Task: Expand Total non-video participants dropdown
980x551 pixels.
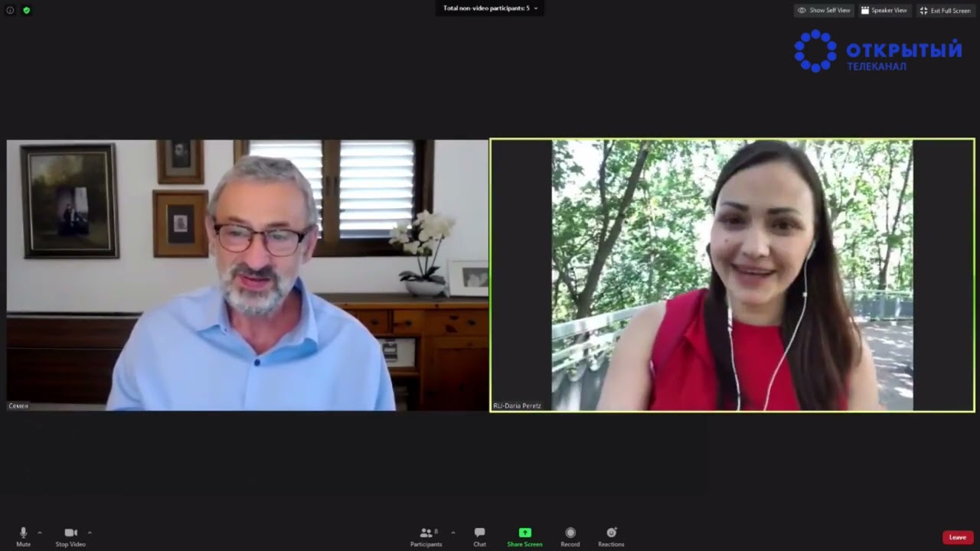Action: [x=490, y=8]
